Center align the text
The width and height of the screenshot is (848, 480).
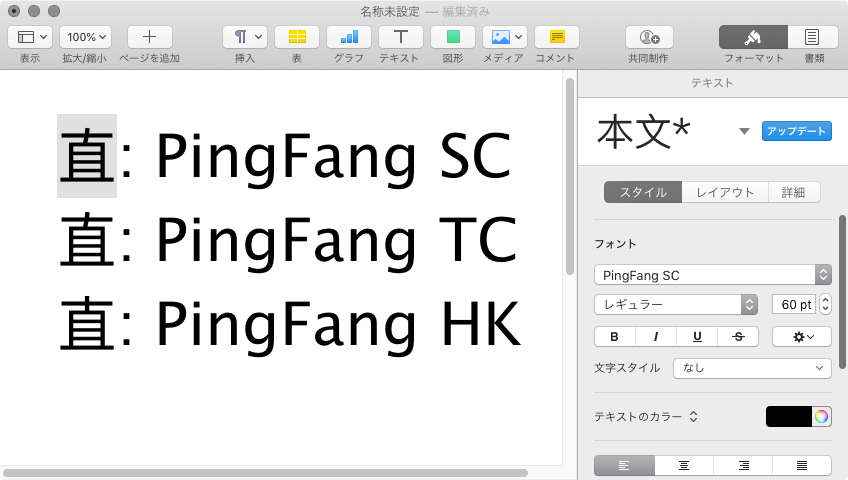(684, 465)
